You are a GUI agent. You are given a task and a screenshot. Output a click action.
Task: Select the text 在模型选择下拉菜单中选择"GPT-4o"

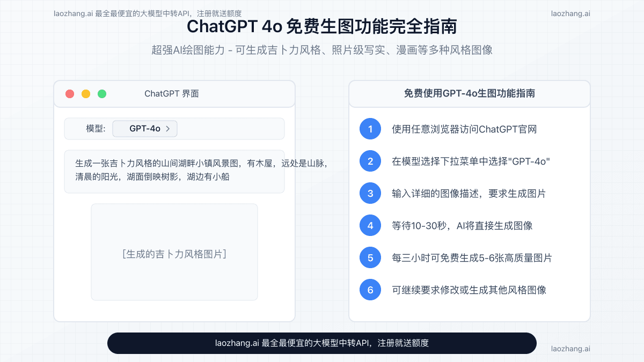[x=471, y=161]
